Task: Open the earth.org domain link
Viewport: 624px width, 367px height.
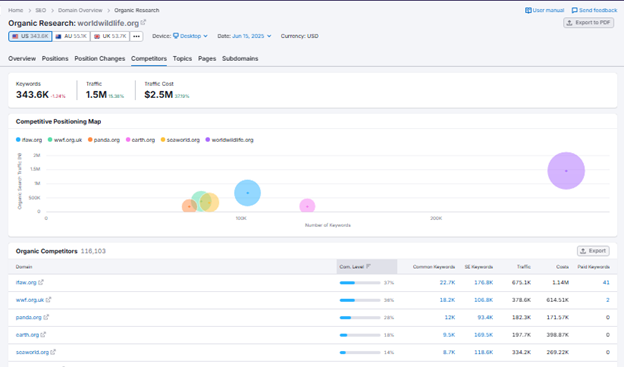Action: [27, 335]
